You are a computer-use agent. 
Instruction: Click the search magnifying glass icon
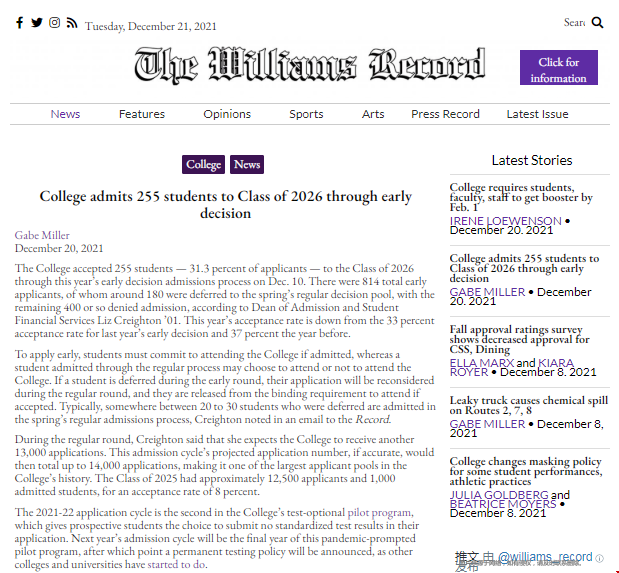(597, 23)
